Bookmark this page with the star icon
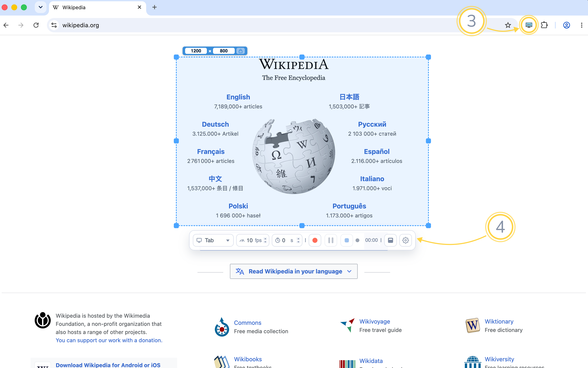588x368 pixels. point(508,25)
